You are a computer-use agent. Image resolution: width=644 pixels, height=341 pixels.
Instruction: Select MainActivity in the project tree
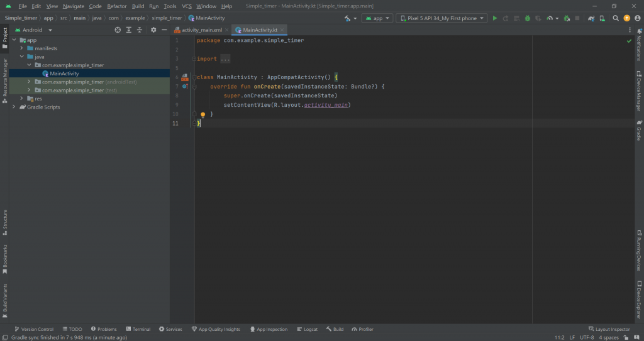point(64,73)
